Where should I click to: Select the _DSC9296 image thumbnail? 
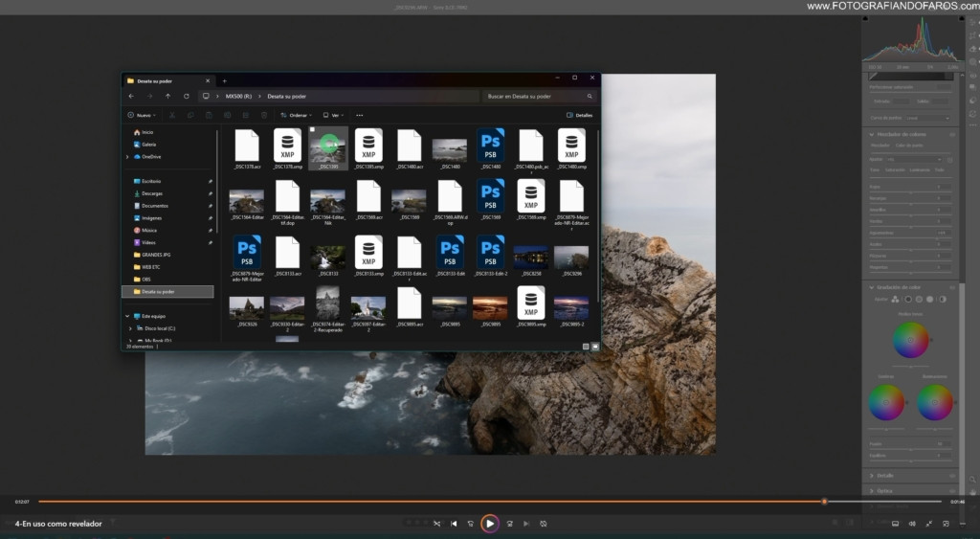click(x=572, y=258)
